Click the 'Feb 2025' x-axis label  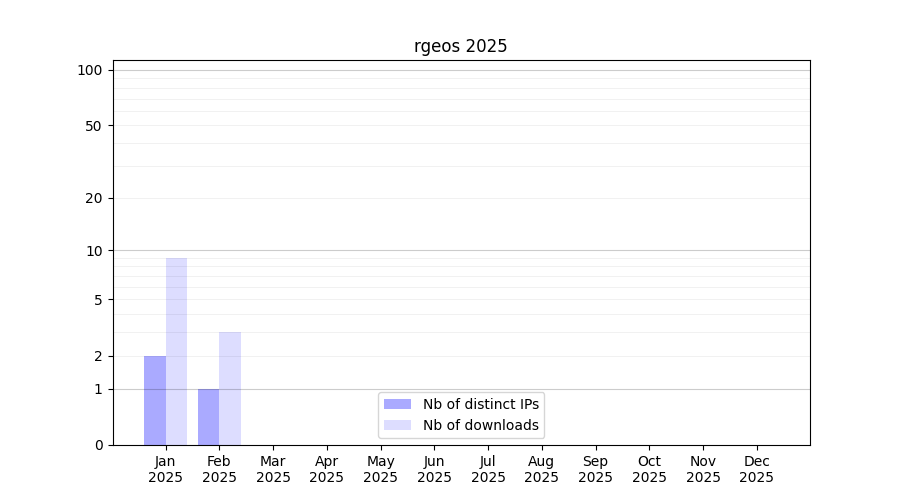(219, 469)
